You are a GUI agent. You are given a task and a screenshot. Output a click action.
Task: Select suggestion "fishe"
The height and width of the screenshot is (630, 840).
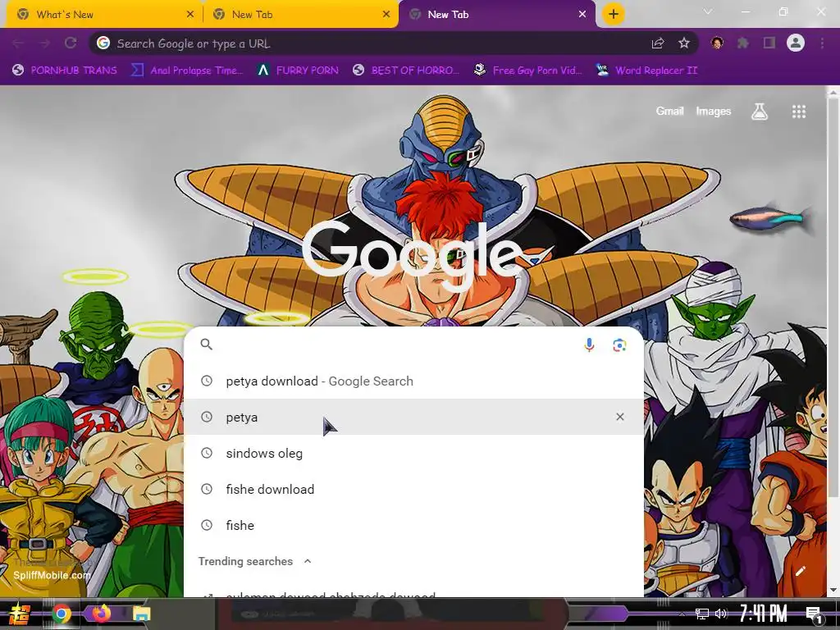[413, 525]
